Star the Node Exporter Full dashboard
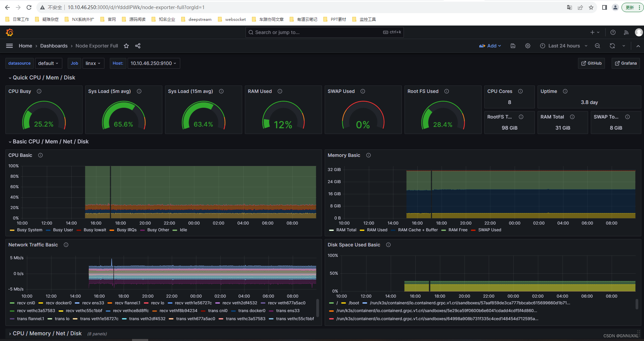This screenshot has height=341, width=644. click(126, 46)
